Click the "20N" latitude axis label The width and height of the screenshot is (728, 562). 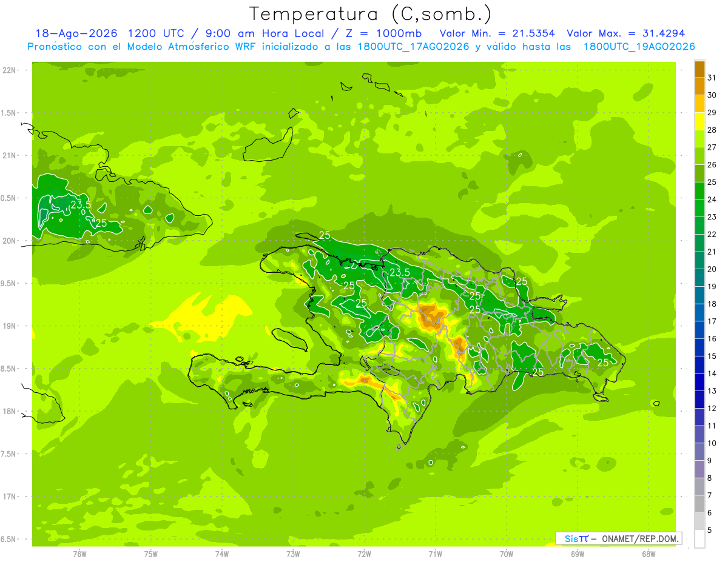pos(8,241)
